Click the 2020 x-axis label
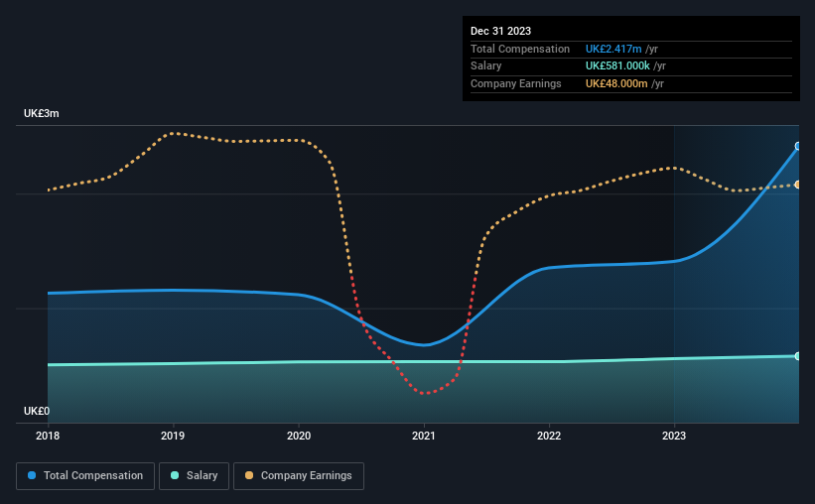This screenshot has height=504, width=815. [299, 436]
